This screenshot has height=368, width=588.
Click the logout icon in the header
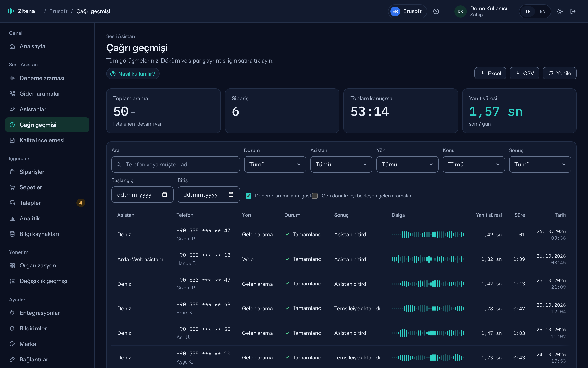[573, 11]
